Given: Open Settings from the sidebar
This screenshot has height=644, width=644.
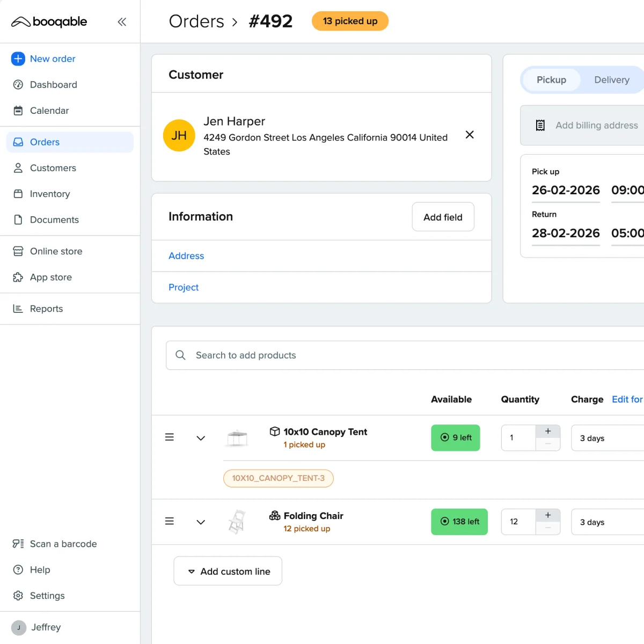Looking at the screenshot, I should pyautogui.click(x=47, y=596).
